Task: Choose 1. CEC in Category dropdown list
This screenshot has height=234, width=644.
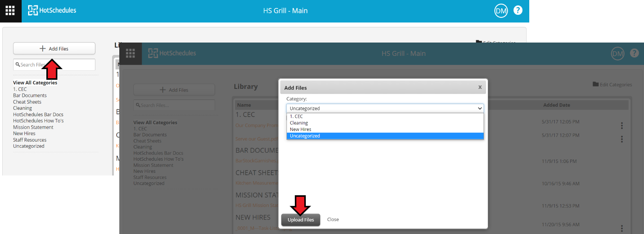Action: [x=385, y=116]
